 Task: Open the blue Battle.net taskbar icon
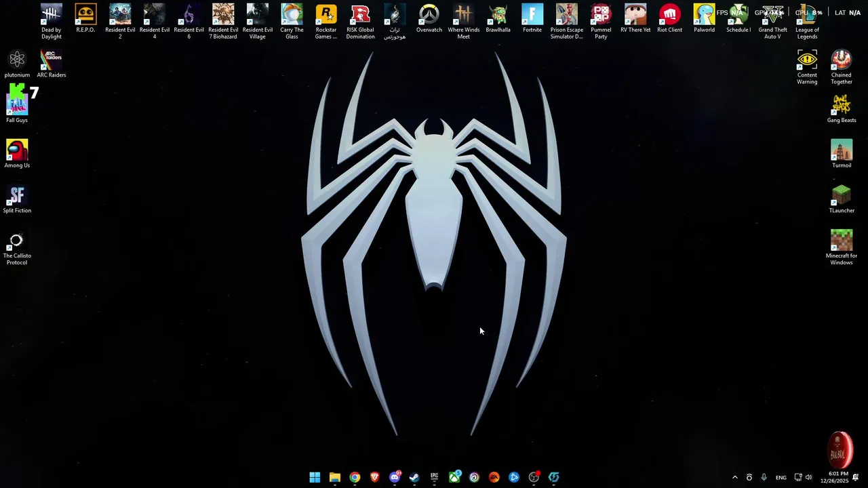[514, 477]
